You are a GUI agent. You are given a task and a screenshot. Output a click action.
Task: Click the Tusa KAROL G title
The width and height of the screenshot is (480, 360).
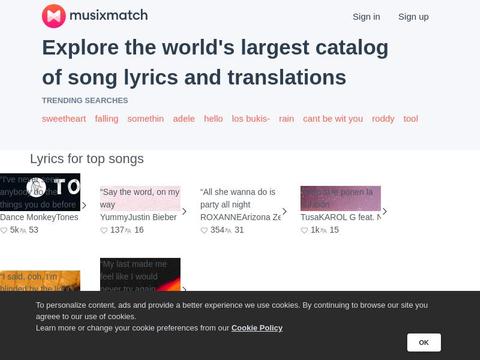[x=341, y=217]
